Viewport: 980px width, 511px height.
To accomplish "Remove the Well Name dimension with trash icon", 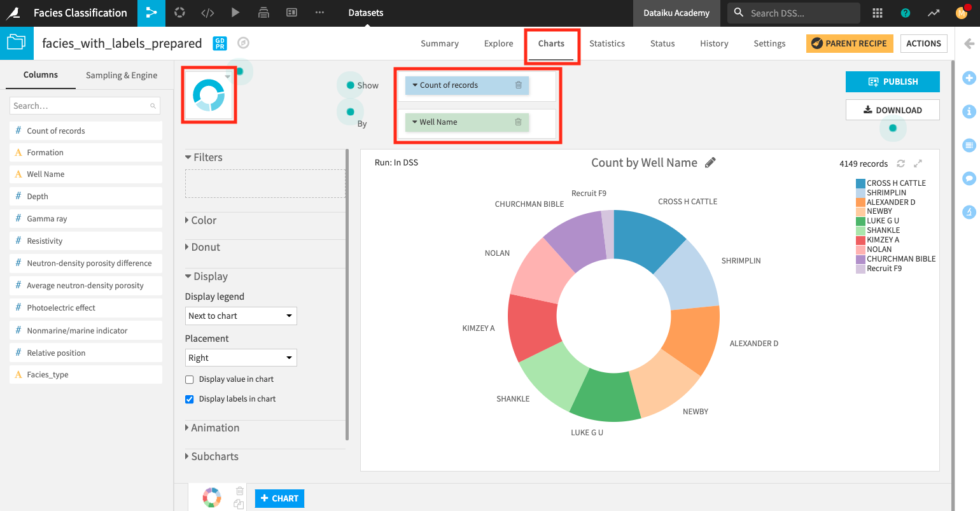I will [518, 122].
